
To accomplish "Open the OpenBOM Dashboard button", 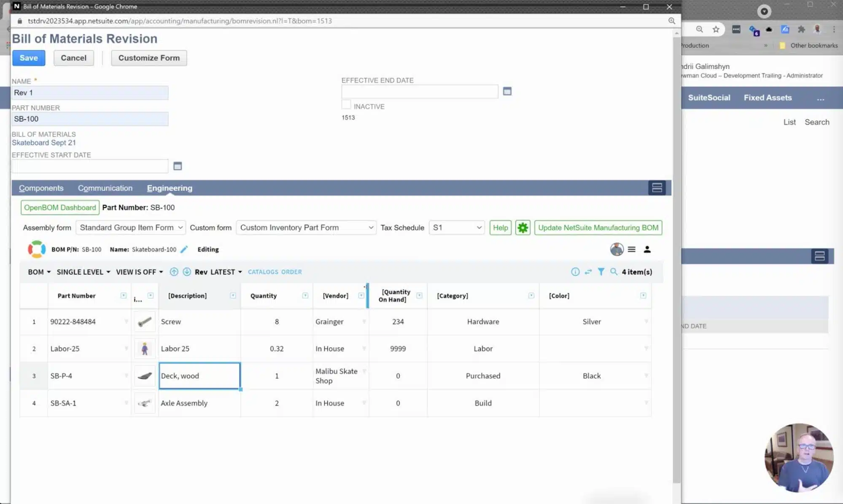I will tap(60, 207).
